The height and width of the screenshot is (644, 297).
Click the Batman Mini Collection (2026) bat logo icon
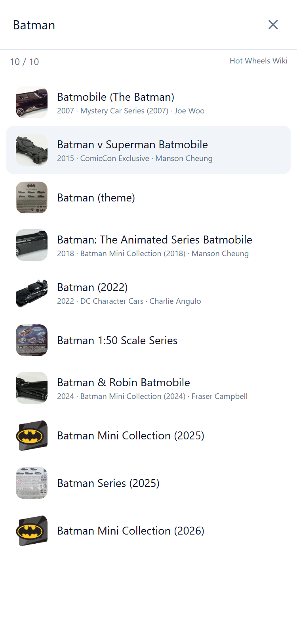click(x=32, y=531)
